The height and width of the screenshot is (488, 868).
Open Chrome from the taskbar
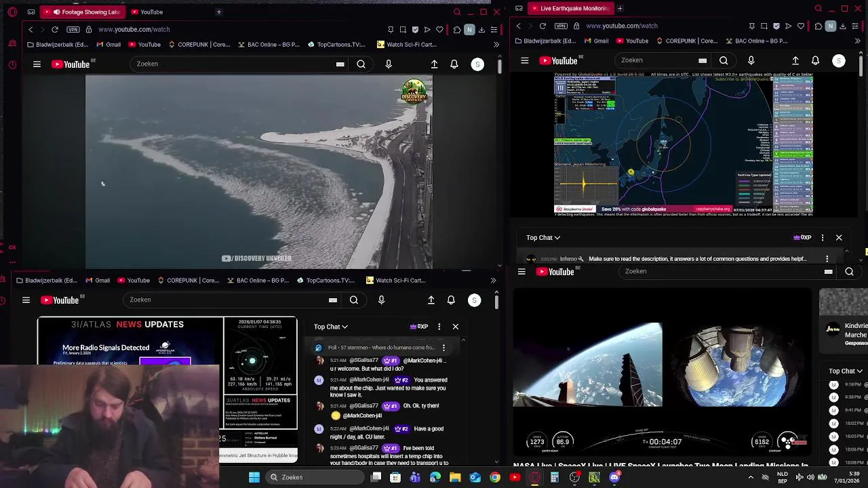(495, 477)
